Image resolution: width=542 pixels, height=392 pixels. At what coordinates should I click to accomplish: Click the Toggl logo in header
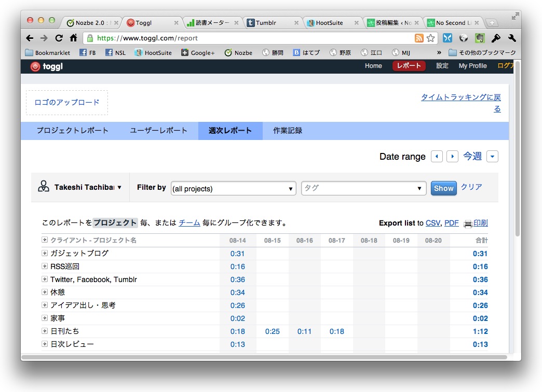[x=47, y=66]
